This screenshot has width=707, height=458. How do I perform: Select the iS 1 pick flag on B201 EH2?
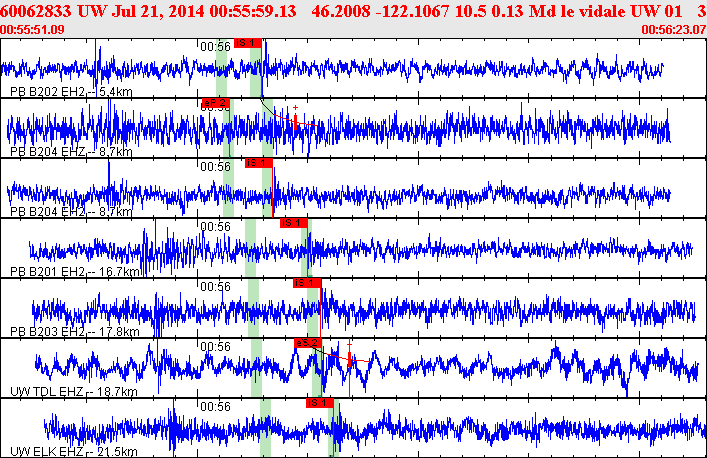tap(293, 223)
